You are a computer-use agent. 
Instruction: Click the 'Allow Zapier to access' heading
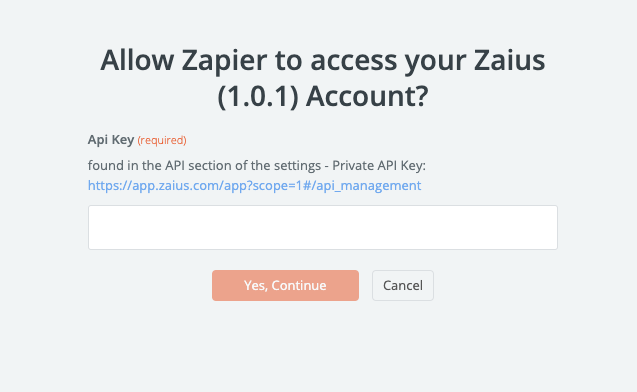(x=323, y=61)
